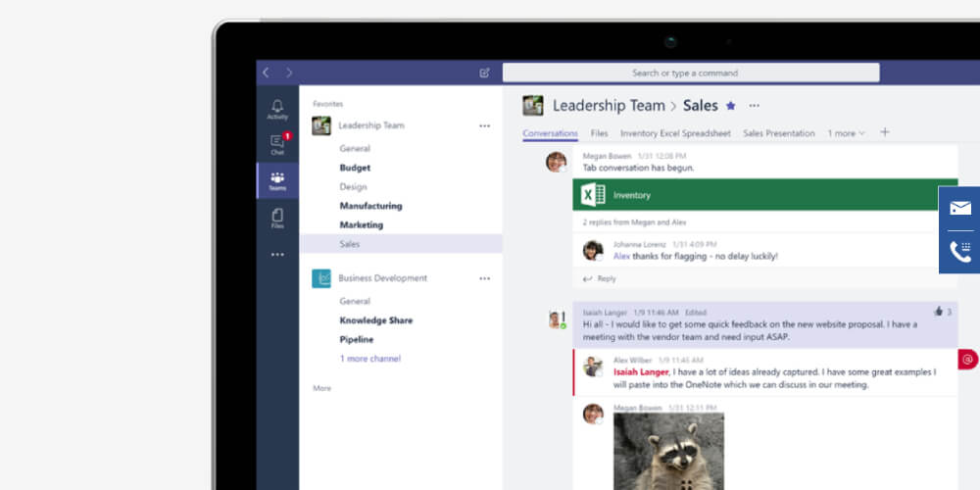Go back with the left arrow
Screen dimensions: 980x490
[x=266, y=73]
